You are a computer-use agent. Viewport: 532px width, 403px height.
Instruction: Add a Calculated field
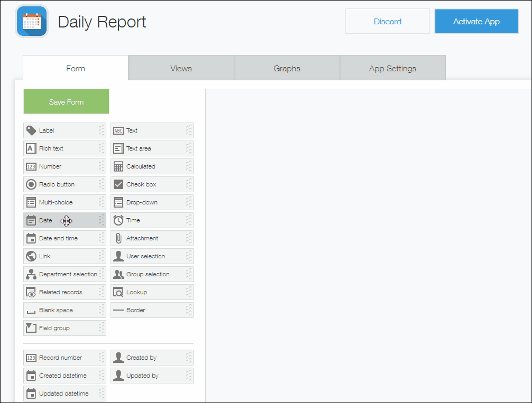(x=152, y=166)
